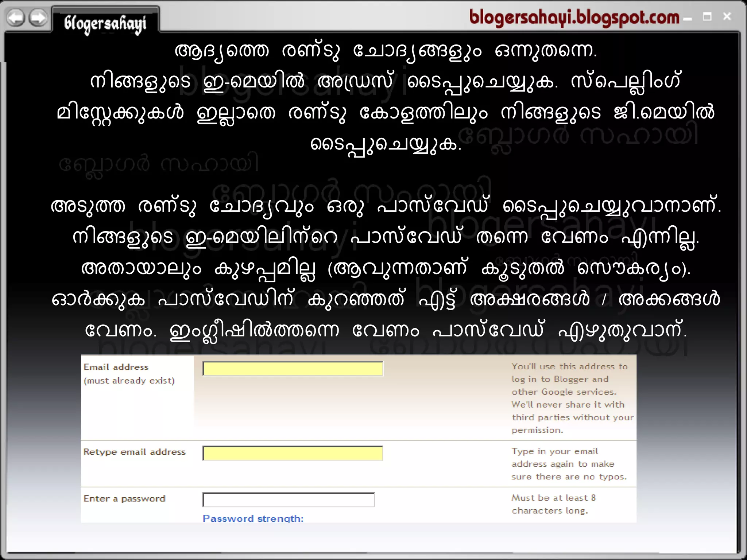Maximize the window

[x=707, y=17]
